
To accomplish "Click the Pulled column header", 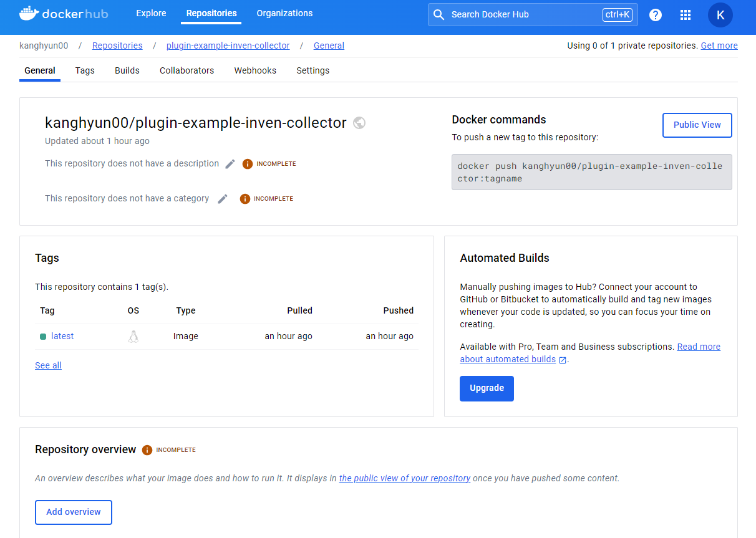I will (299, 310).
